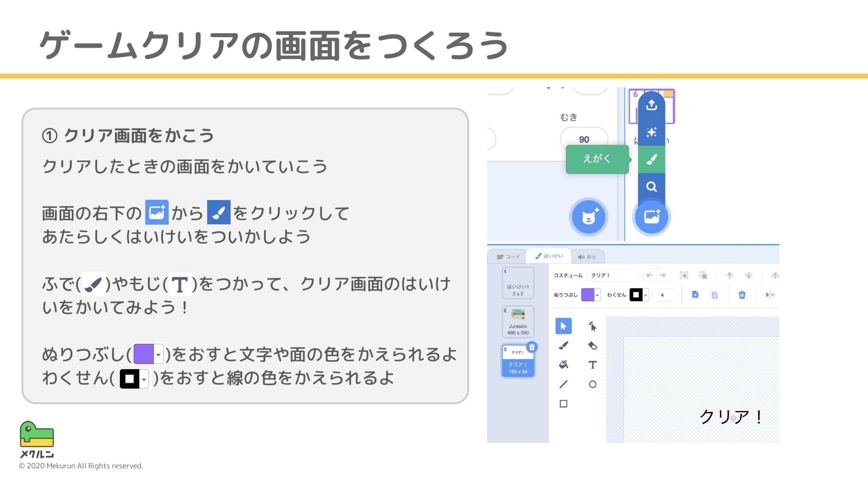Select the Jurassic backdrop thumbnail

518,322
